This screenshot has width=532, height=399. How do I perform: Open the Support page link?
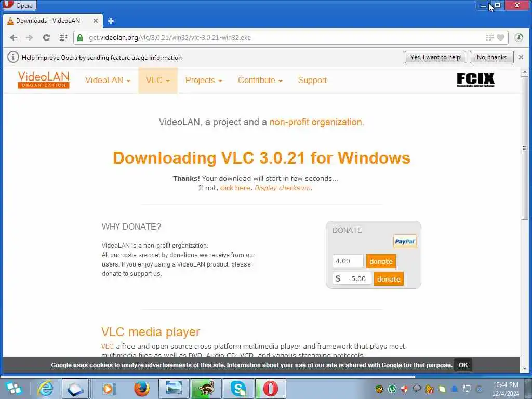click(x=312, y=81)
